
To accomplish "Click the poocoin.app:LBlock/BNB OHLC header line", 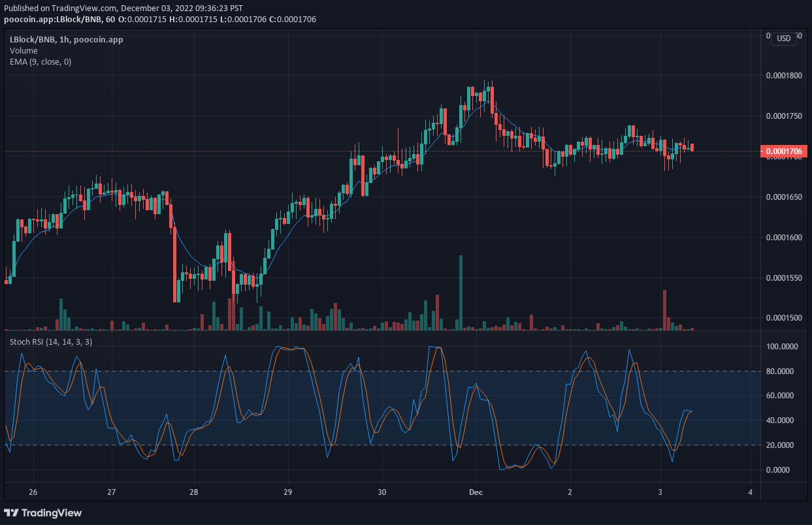I will point(160,20).
